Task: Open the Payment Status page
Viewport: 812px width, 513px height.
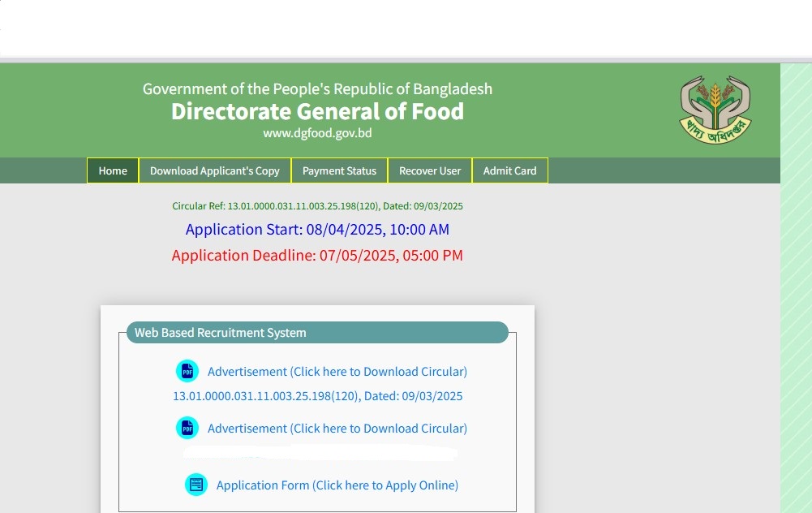Action: [x=339, y=170]
